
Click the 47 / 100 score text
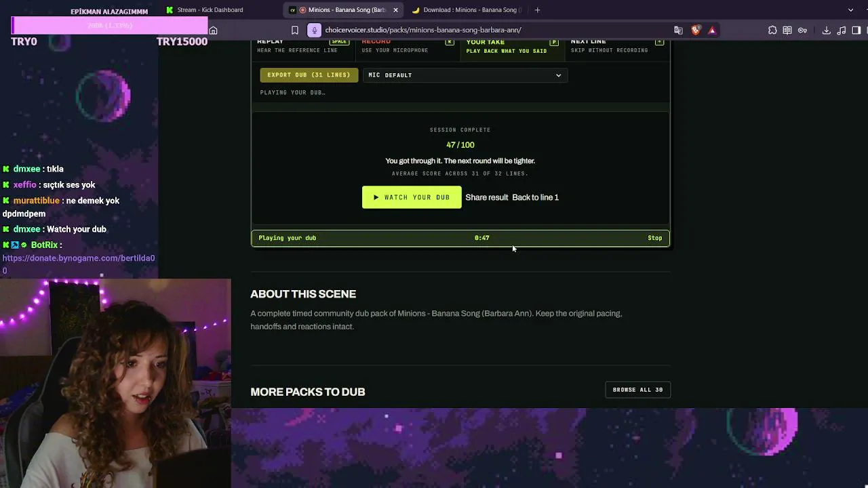click(460, 145)
